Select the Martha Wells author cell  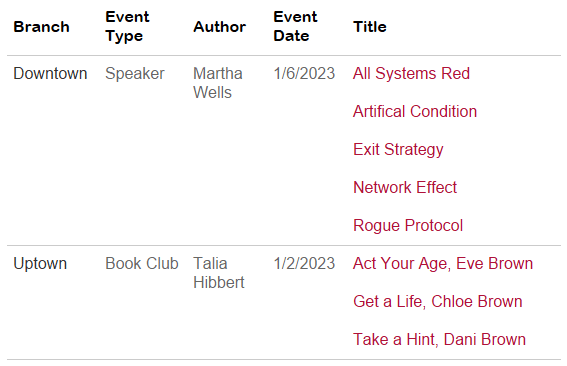pos(218,83)
